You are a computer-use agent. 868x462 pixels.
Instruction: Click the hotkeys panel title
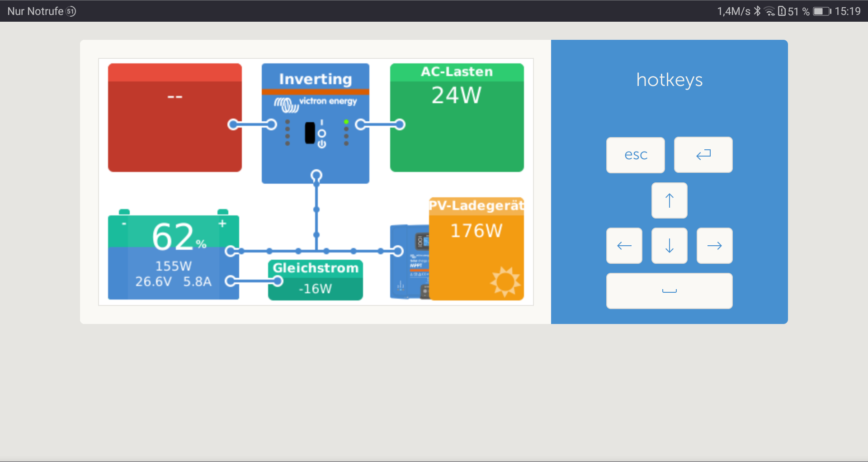pos(669,80)
